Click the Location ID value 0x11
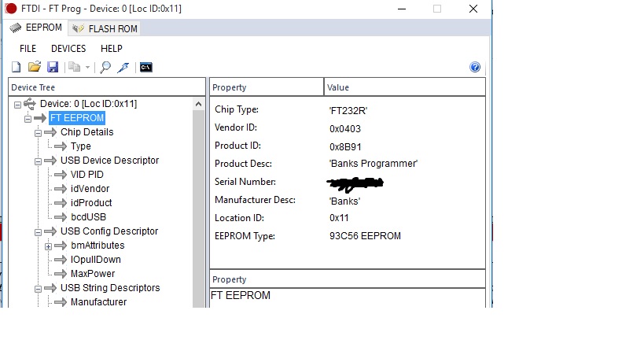The image size is (644, 362). (339, 218)
